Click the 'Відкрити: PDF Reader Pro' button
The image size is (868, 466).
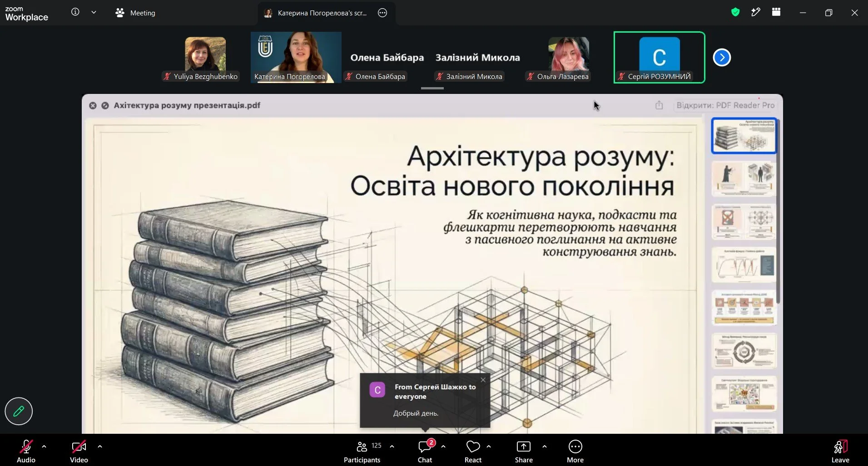coord(725,105)
